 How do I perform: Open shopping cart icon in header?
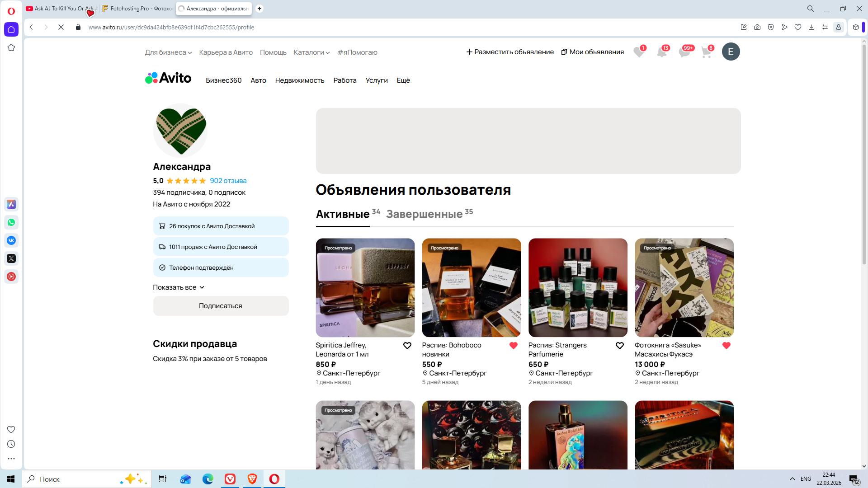(706, 52)
